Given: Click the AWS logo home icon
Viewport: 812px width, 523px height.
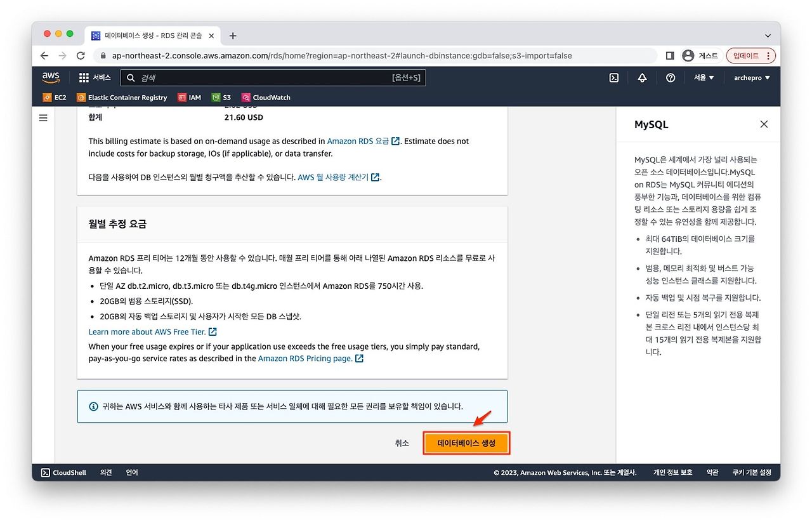Looking at the screenshot, I should [x=51, y=77].
